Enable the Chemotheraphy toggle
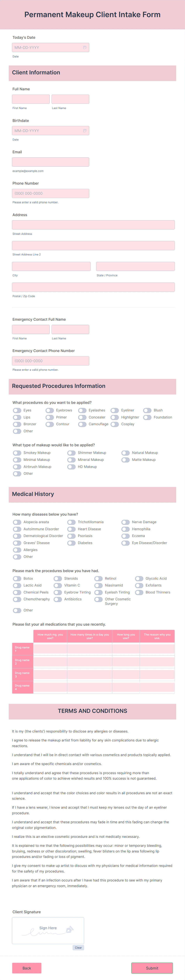The height and width of the screenshot is (980, 185). tap(17, 599)
